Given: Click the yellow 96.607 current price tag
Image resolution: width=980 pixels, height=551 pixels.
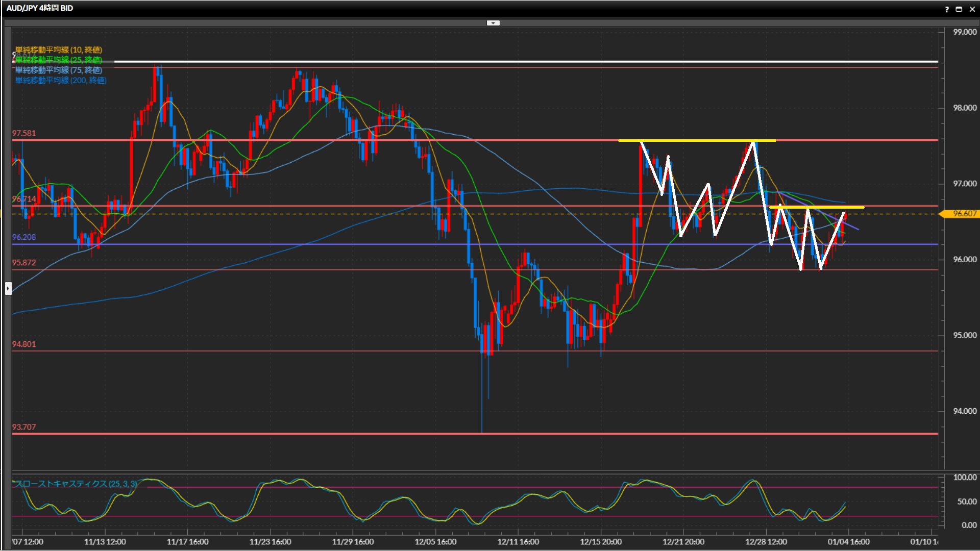Looking at the screenshot, I should click(x=964, y=214).
